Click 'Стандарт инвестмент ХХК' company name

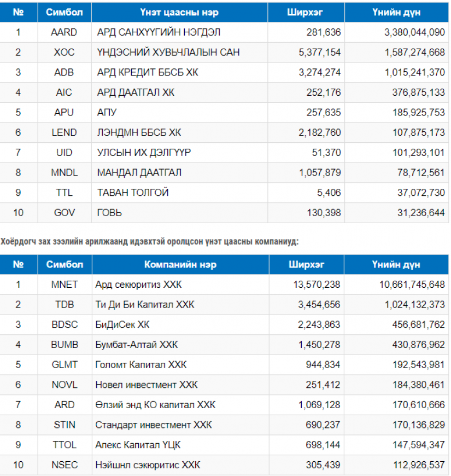[154, 425]
